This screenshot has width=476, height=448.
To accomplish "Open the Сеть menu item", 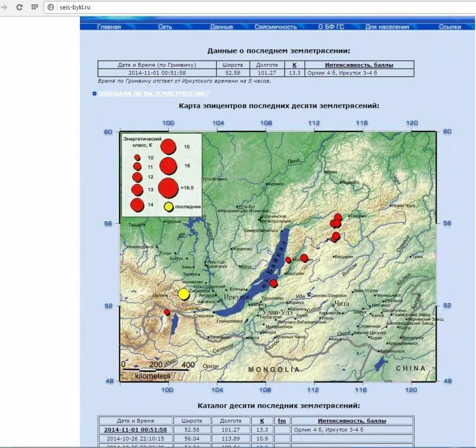I will 165,27.
